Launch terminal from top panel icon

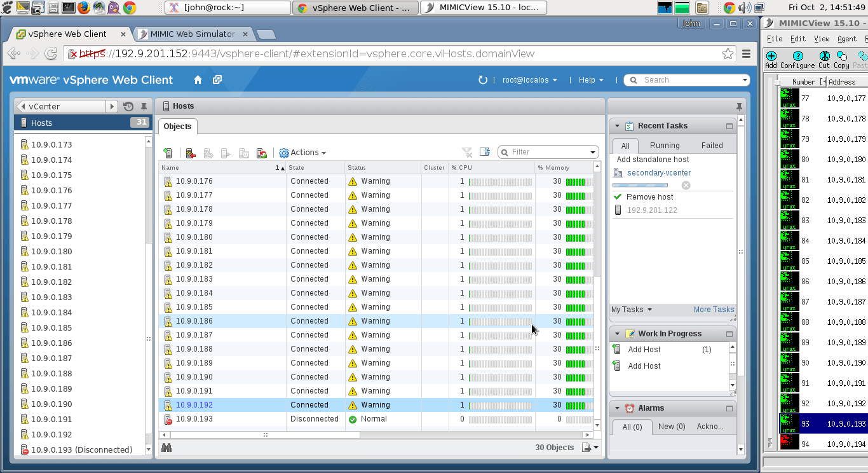pyautogui.click(x=69, y=8)
